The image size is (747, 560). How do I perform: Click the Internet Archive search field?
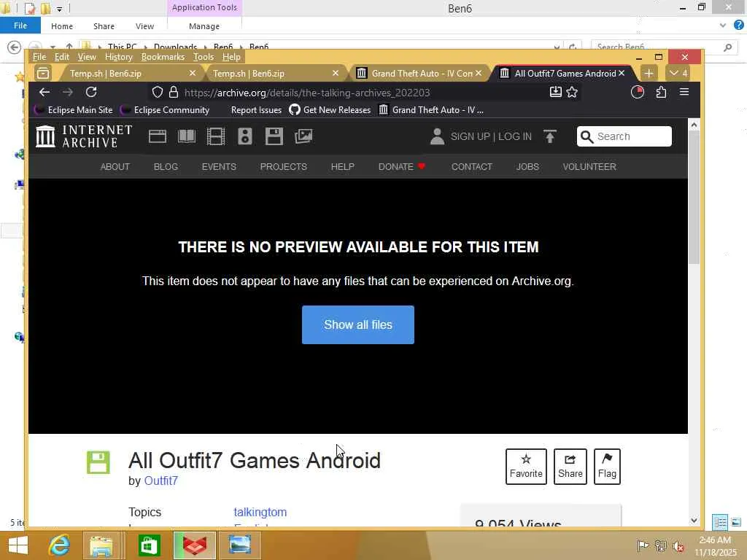(624, 136)
